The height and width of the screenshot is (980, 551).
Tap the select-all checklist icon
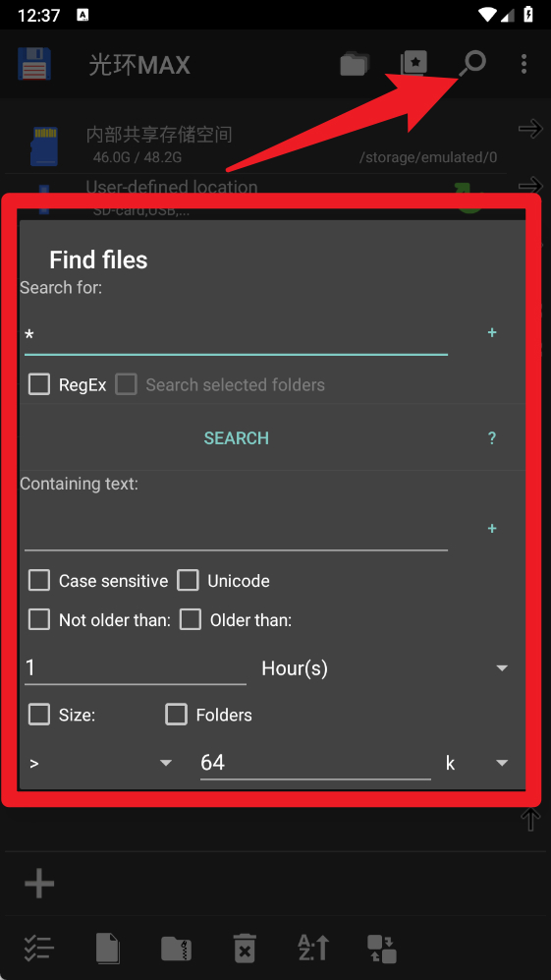point(38,948)
